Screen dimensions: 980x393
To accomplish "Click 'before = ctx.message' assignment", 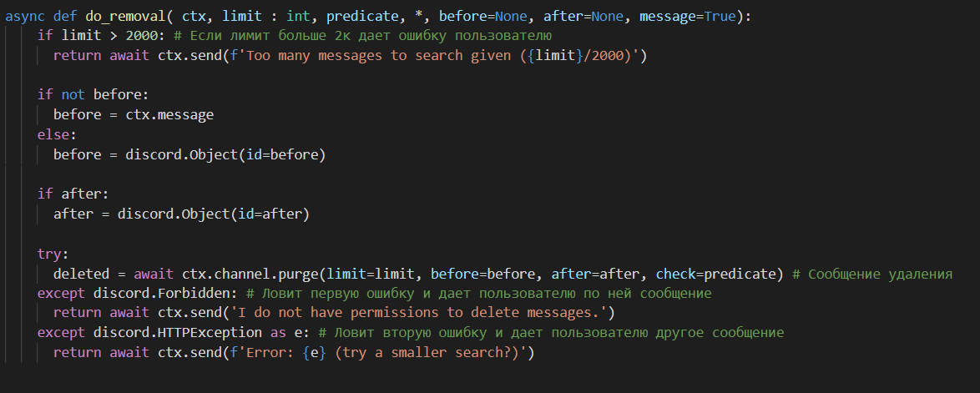I will (133, 115).
